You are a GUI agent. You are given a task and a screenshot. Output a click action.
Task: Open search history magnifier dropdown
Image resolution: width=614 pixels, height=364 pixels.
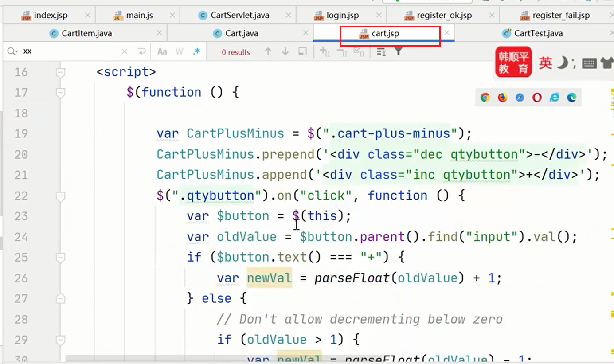click(x=12, y=51)
